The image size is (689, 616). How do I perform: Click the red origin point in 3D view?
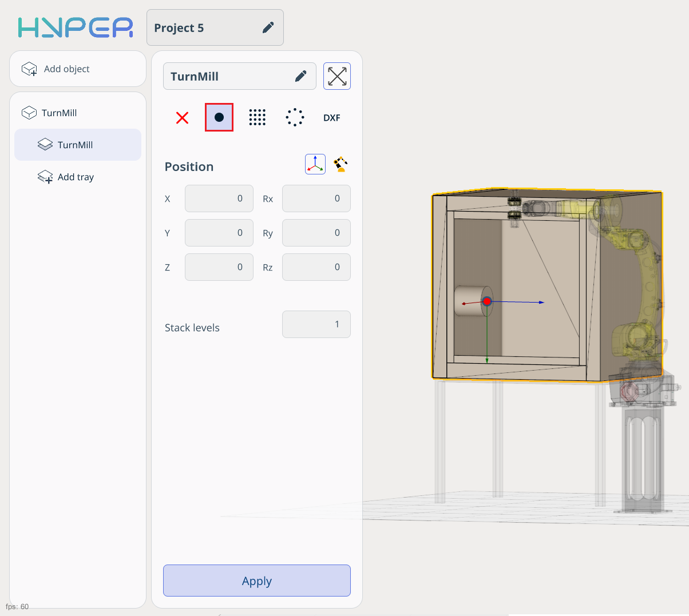[x=487, y=301]
